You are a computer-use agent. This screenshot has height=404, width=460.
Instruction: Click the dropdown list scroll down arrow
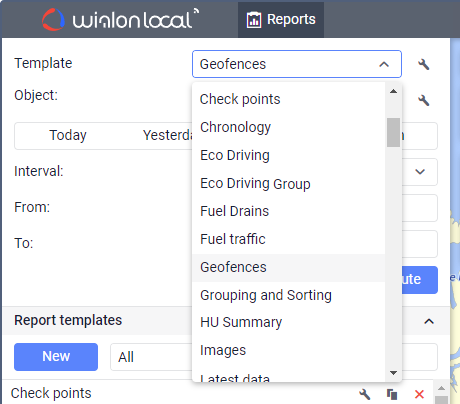point(393,373)
